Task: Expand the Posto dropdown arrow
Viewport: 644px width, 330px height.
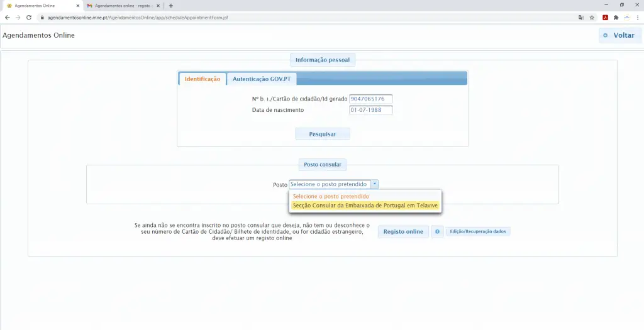Action: pos(375,185)
